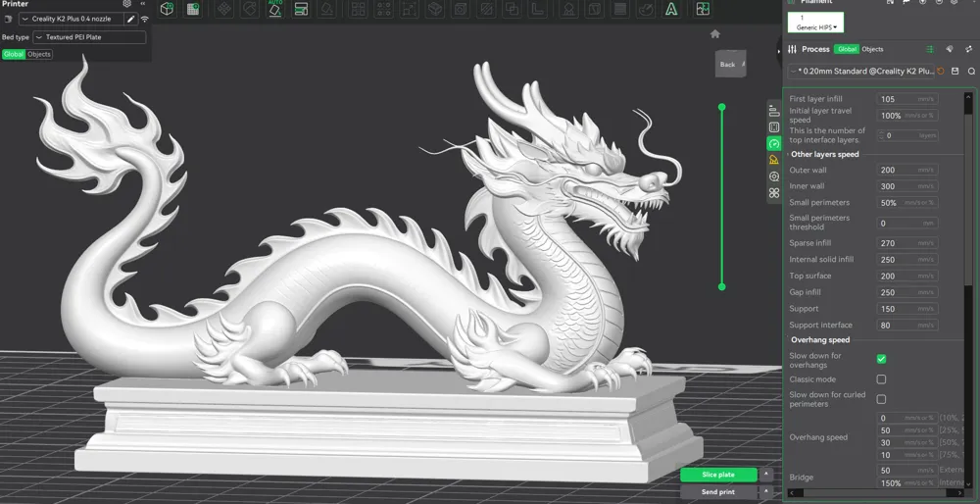This screenshot has width=980, height=504.
Task: Click the Small perimeters 50% field
Action: click(906, 203)
